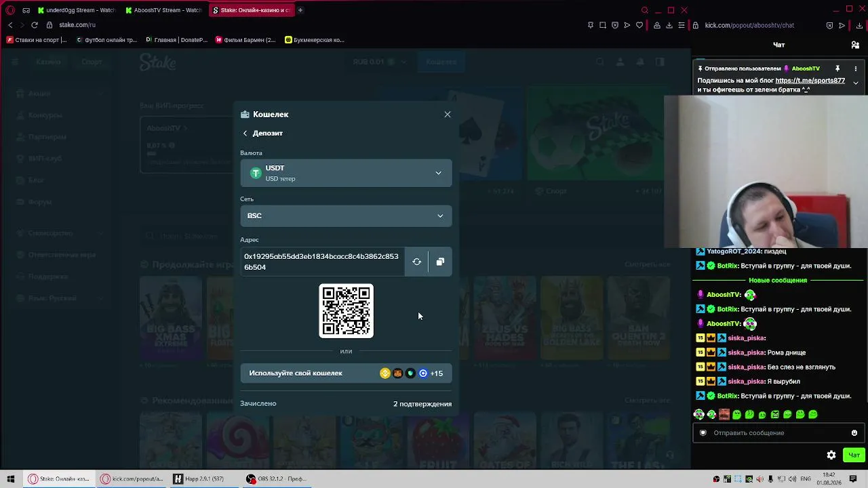The height and width of the screenshot is (488, 868).
Task: Click the Новые сообщения divider label
Action: tap(778, 281)
